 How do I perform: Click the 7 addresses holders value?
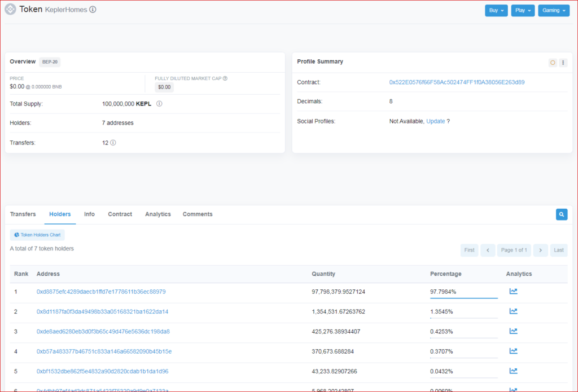pos(117,123)
